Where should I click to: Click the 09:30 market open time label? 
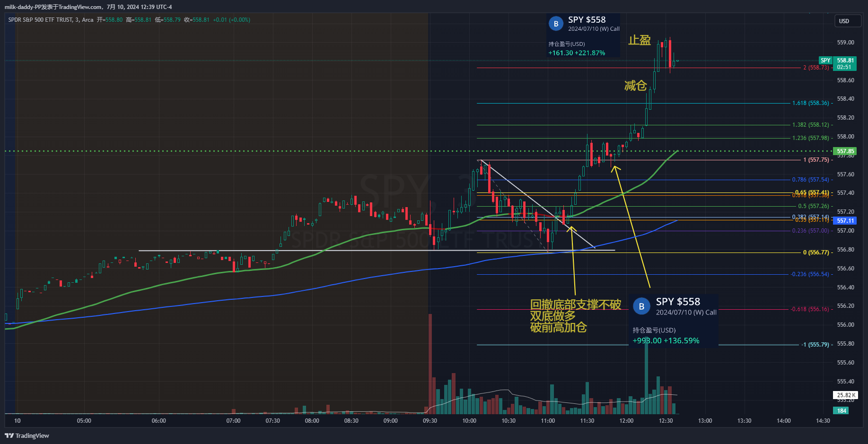[x=430, y=421]
